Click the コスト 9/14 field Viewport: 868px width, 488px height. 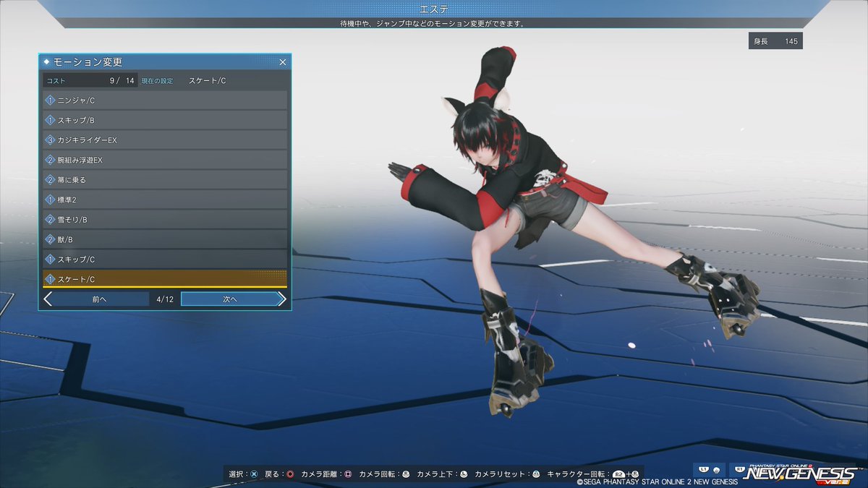click(90, 80)
